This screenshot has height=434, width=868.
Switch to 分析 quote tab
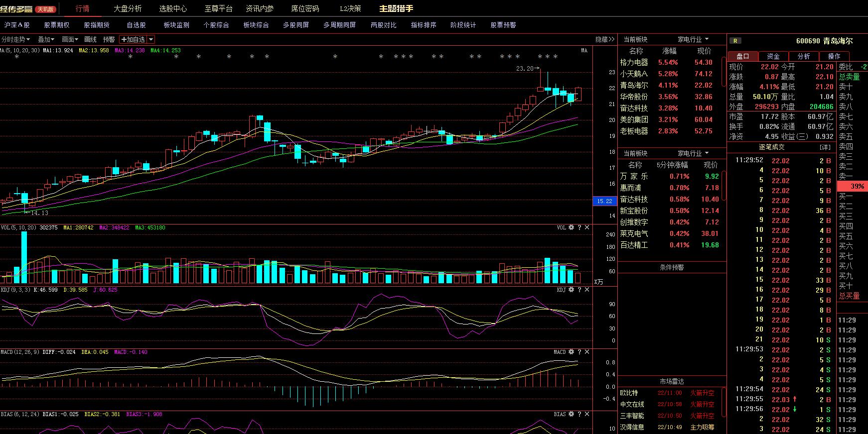[804, 56]
